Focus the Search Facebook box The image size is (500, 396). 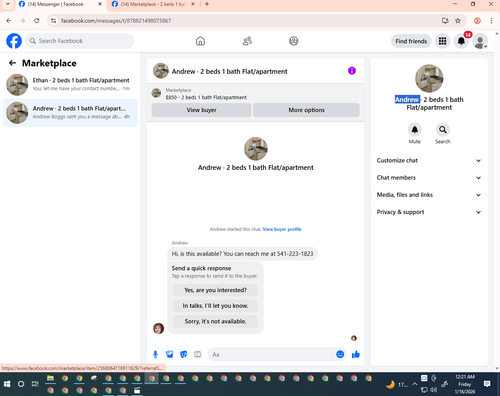(80, 41)
